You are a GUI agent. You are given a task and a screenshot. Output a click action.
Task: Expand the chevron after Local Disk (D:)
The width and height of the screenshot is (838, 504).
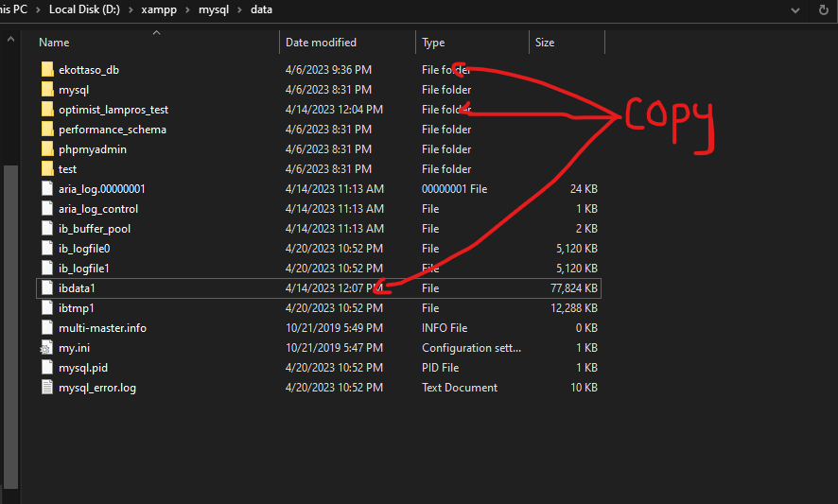(x=131, y=9)
